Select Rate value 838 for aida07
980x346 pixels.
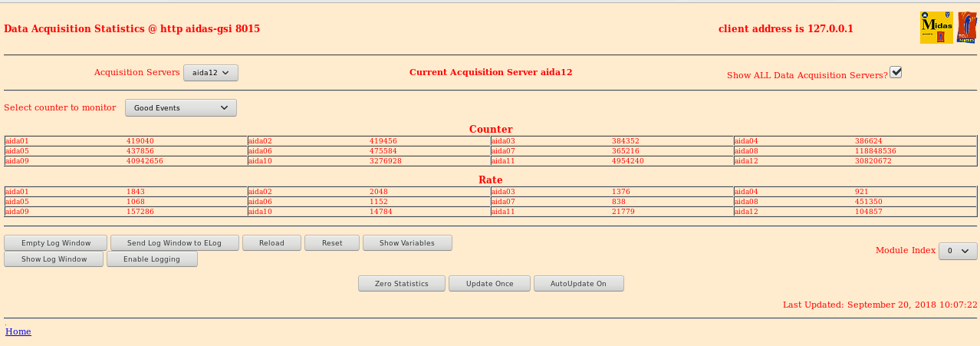(x=619, y=202)
